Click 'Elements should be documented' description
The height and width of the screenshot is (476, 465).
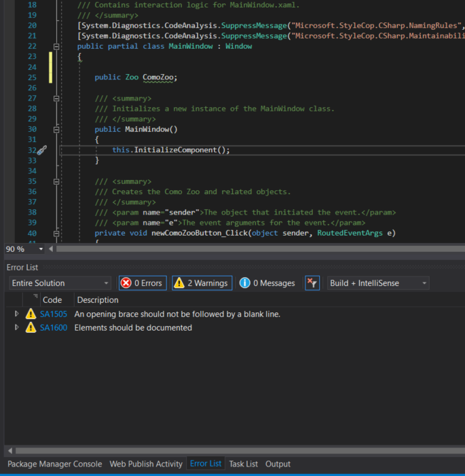[133, 327]
